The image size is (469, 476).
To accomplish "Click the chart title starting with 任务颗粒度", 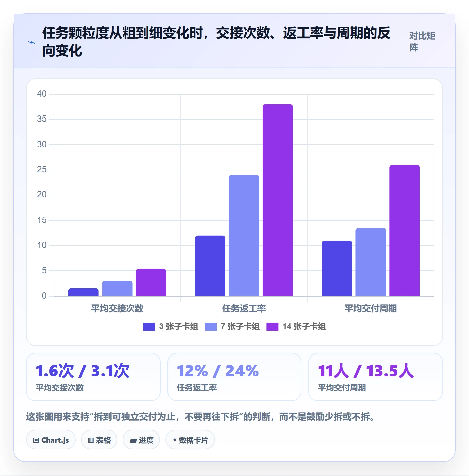I will click(216, 42).
